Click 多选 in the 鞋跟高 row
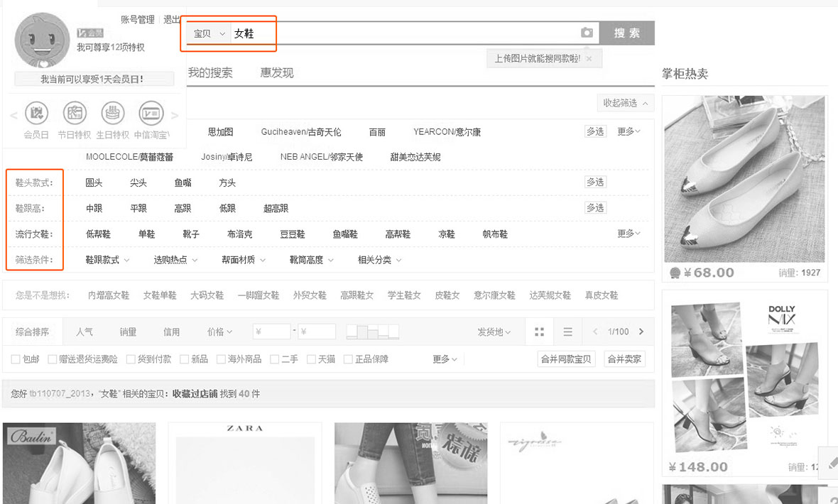The height and width of the screenshot is (504, 838). 595,208
